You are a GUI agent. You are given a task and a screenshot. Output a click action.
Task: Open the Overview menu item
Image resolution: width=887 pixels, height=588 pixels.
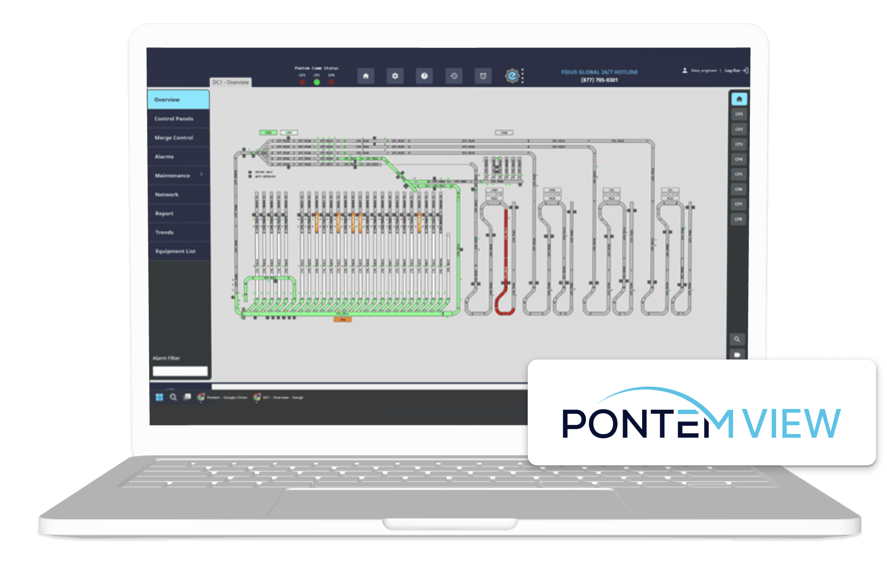tap(178, 100)
